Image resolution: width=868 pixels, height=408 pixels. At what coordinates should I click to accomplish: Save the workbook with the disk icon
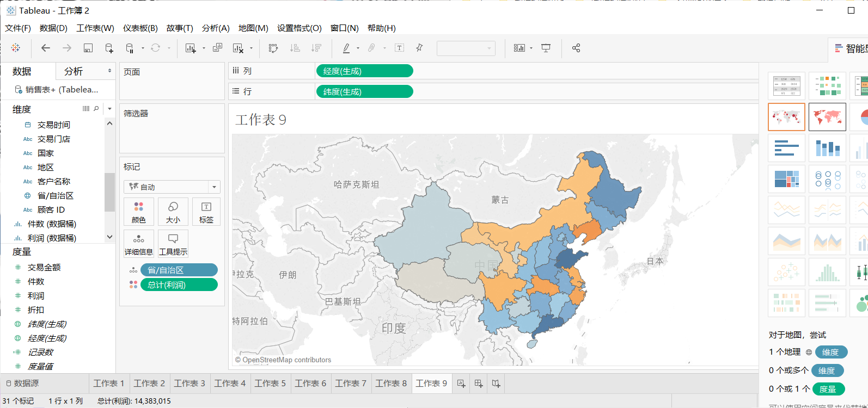88,48
